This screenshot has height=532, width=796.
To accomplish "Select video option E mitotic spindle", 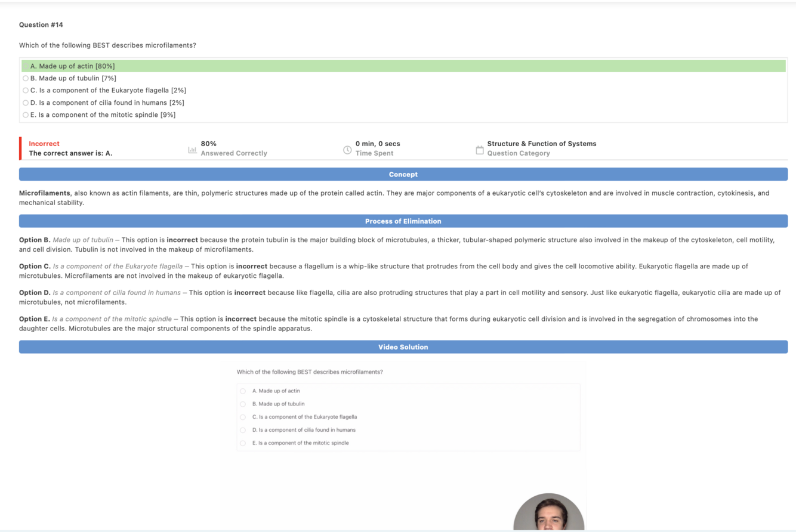I will pyautogui.click(x=243, y=443).
